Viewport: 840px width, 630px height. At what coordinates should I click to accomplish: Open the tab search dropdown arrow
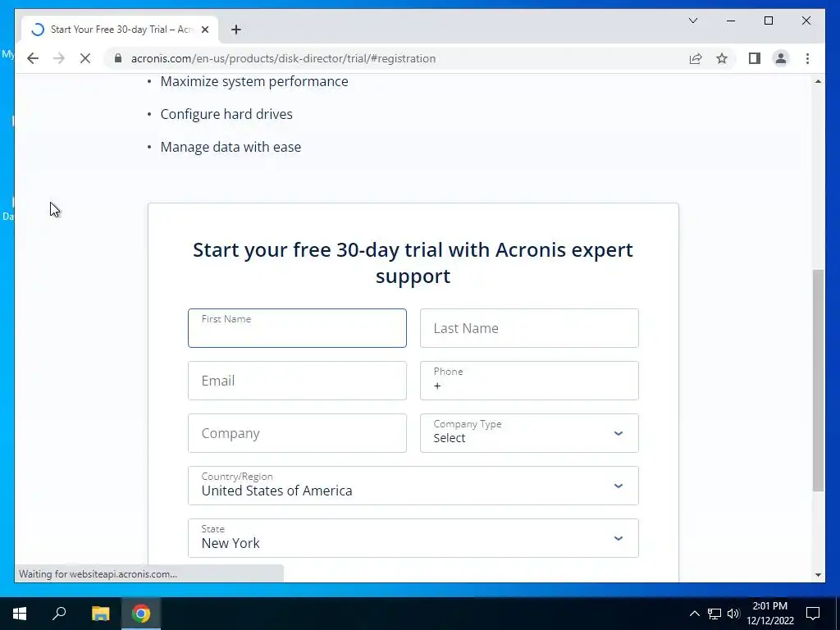(693, 21)
